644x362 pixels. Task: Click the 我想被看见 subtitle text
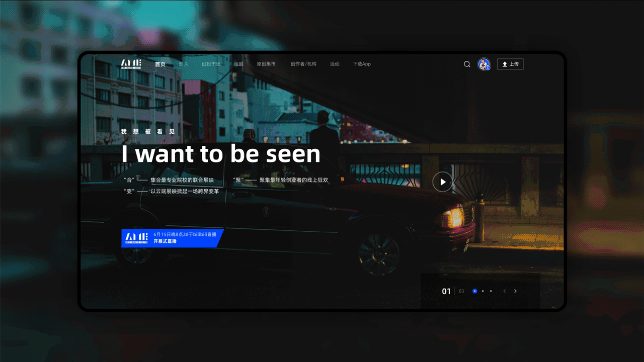coord(148,132)
